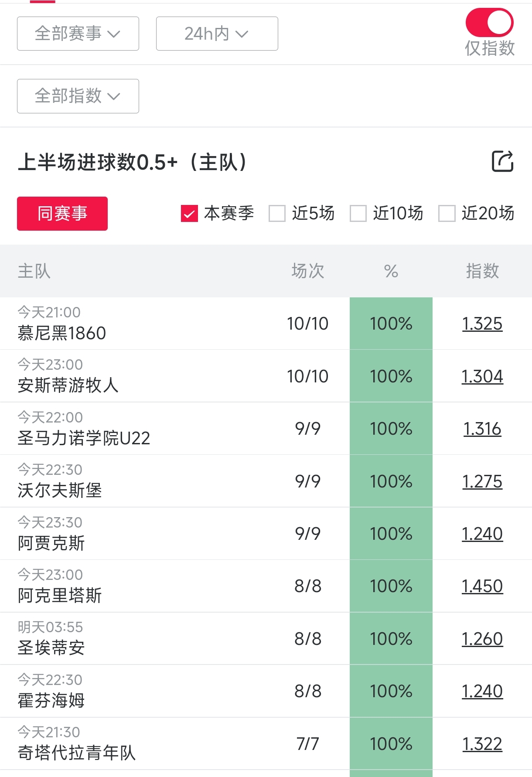Open the 1.450 odds for 阿克里塔斯
The image size is (532, 777).
point(482,586)
